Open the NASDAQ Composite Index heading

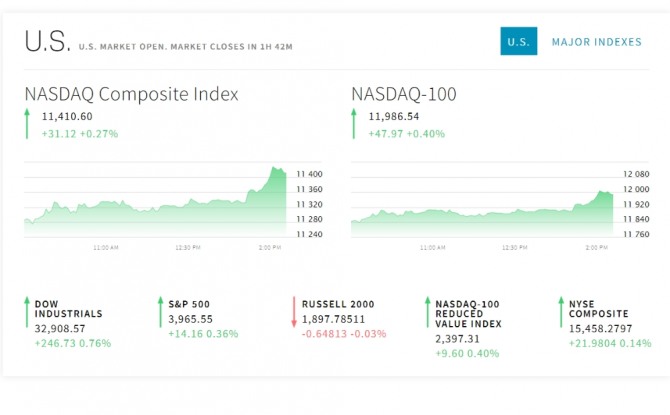tap(132, 95)
